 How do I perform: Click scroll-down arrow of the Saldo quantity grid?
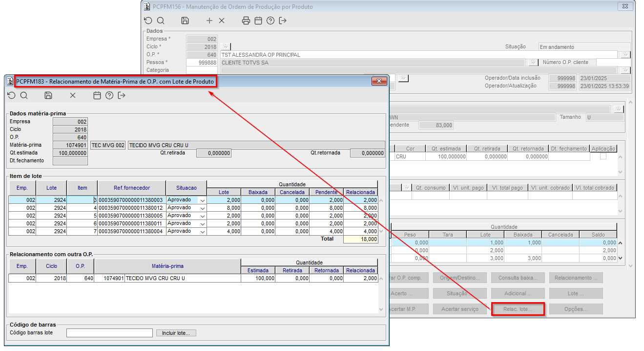[620, 258]
